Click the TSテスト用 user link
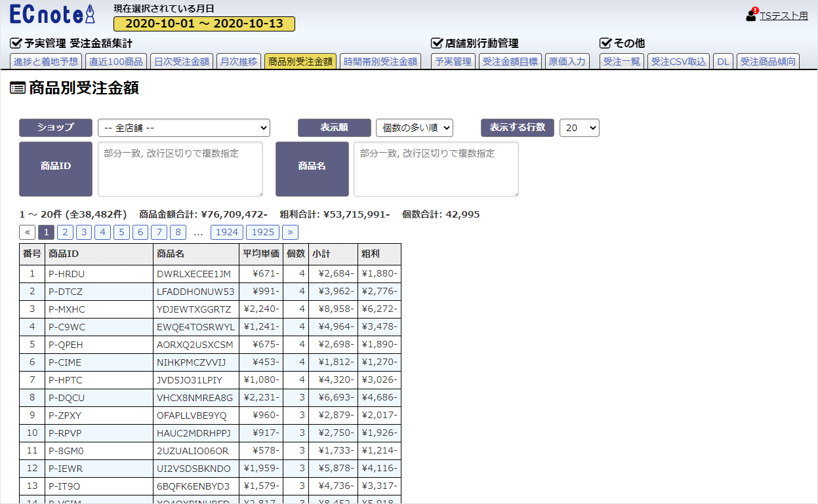 [783, 16]
